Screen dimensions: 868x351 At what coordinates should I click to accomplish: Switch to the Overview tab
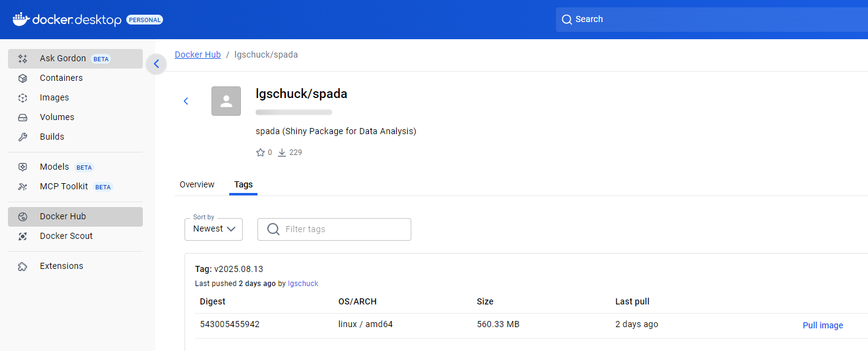[x=197, y=184]
